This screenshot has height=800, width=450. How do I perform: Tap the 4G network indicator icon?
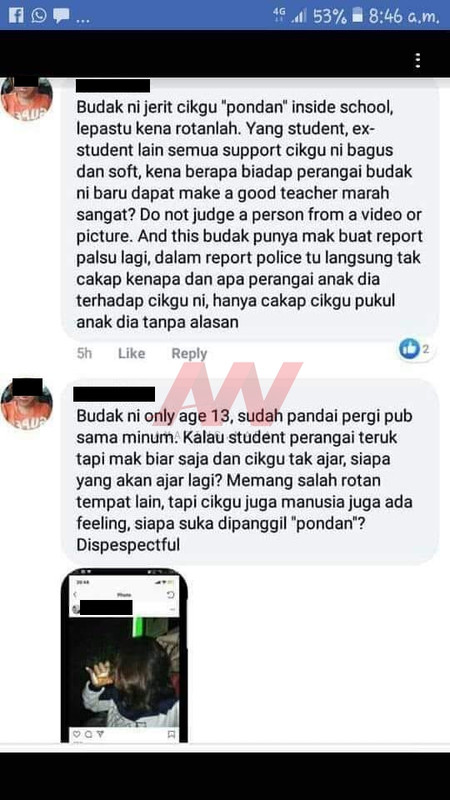279,15
